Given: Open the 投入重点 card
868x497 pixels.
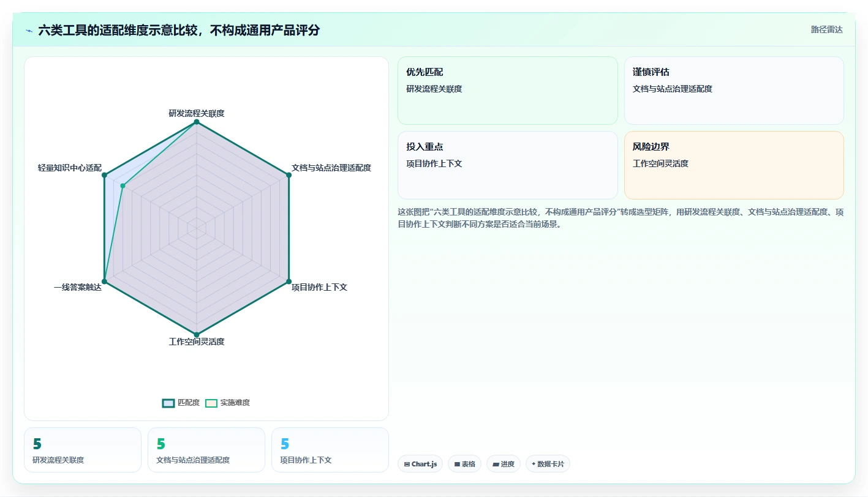Looking at the screenshot, I should click(x=508, y=165).
